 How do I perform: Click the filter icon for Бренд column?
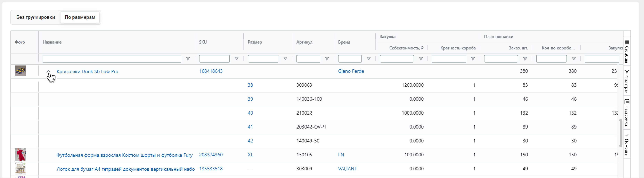(369, 59)
